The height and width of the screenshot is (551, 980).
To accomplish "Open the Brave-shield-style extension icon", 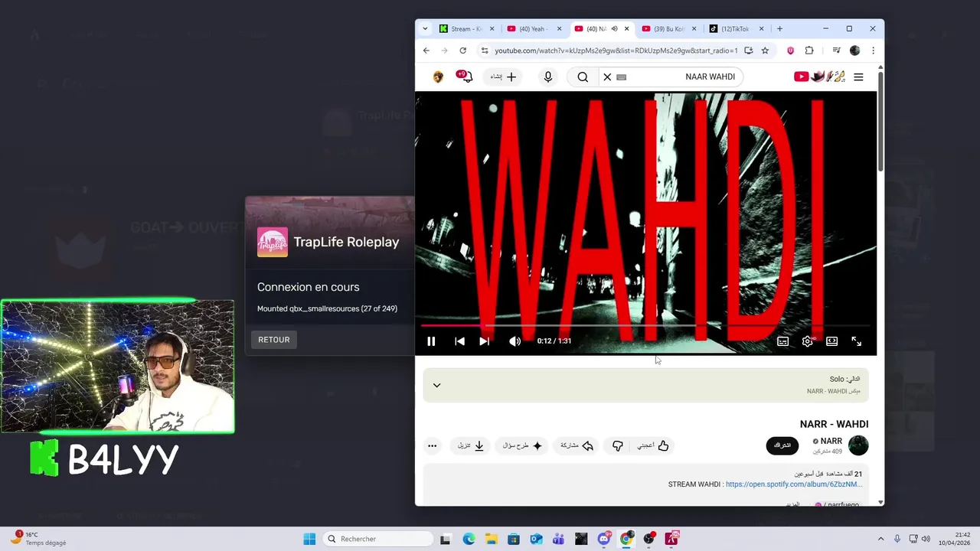I will (791, 51).
